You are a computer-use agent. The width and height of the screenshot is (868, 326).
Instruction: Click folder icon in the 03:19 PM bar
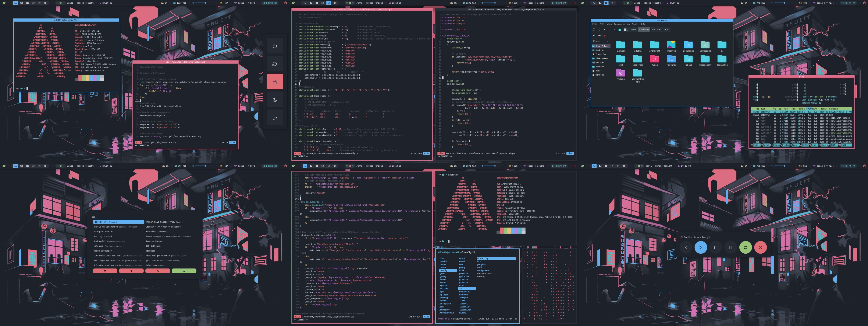click(28, 3)
